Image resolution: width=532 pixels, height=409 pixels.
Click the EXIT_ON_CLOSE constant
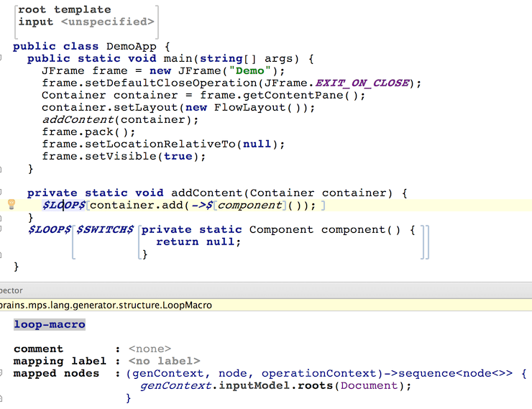[x=362, y=83]
